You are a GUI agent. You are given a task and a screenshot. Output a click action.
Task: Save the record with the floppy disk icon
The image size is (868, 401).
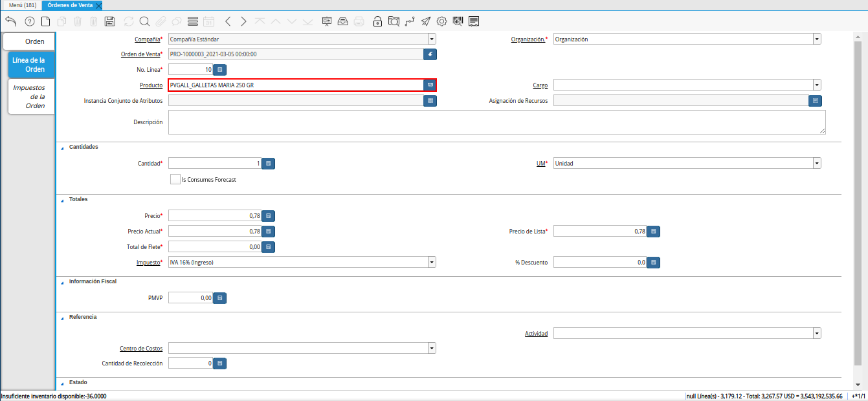(109, 21)
